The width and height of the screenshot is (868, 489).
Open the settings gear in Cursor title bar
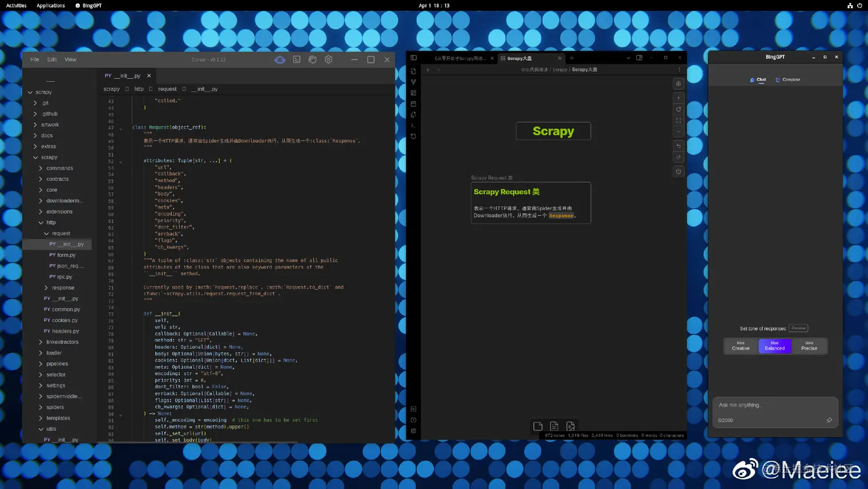coord(328,59)
